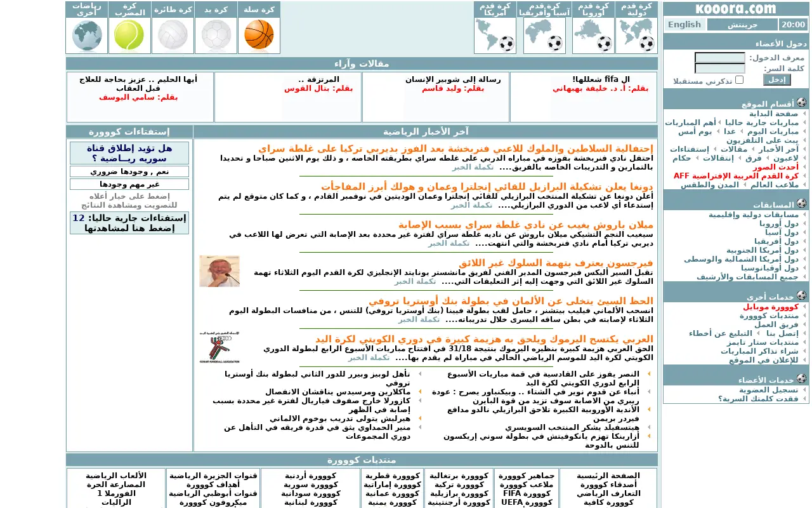This screenshot has width=812, height=508.
Task: Open other sports (رياضات أخرى) globe icon
Action: tap(86, 35)
